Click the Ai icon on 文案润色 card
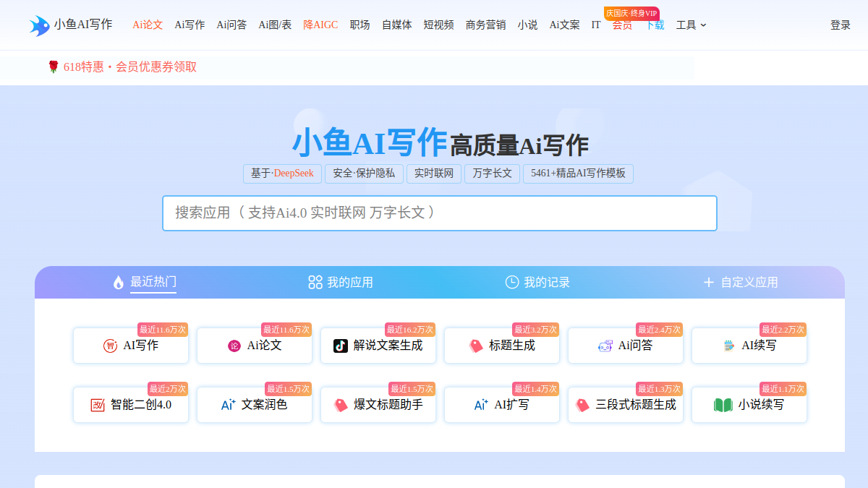 coord(228,405)
